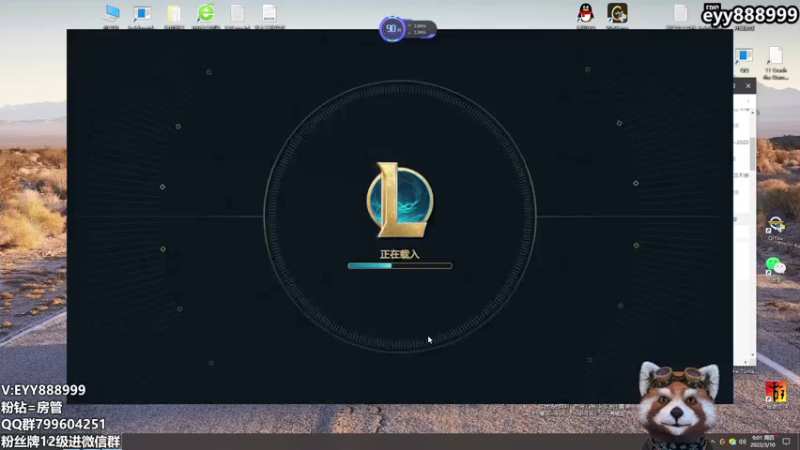Launch the green 360 browser shortcut
The image size is (800, 450).
tap(206, 14)
